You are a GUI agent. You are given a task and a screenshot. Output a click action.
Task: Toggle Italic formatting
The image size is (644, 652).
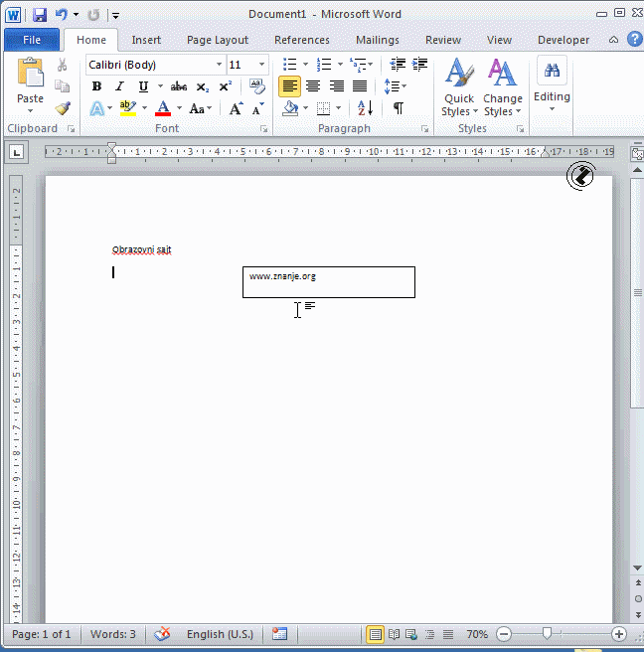click(119, 86)
